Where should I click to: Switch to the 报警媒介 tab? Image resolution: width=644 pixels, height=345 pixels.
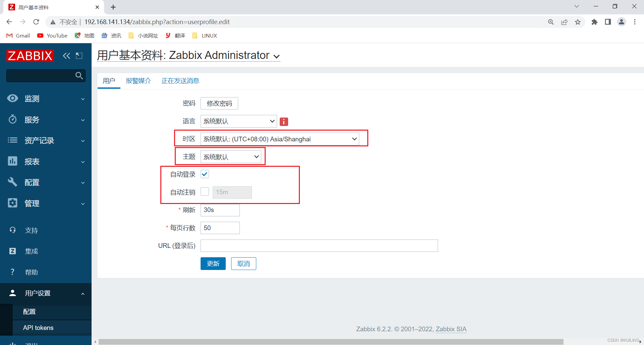138,81
